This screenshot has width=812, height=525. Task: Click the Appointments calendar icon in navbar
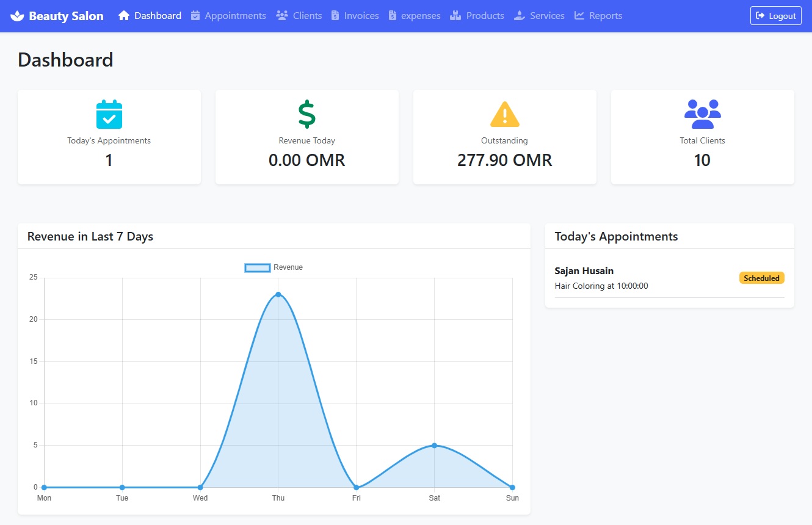(x=195, y=15)
